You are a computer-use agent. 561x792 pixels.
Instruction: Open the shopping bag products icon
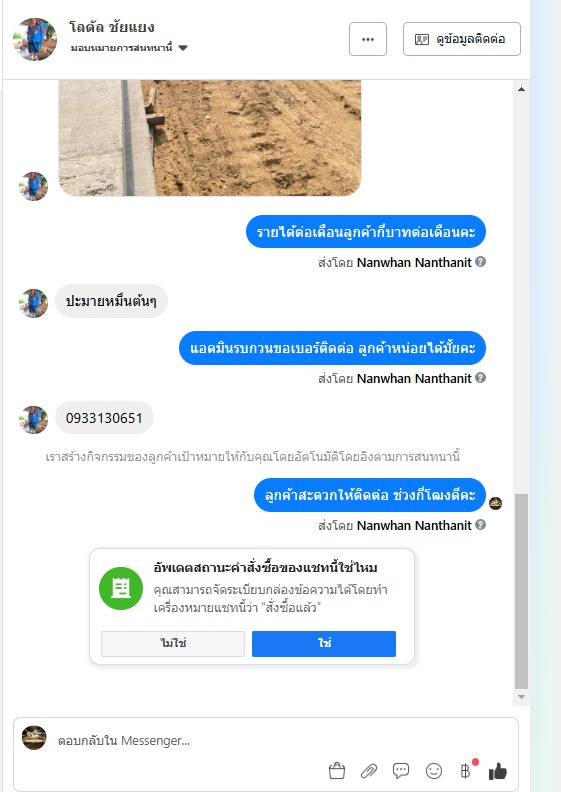[x=337, y=771]
